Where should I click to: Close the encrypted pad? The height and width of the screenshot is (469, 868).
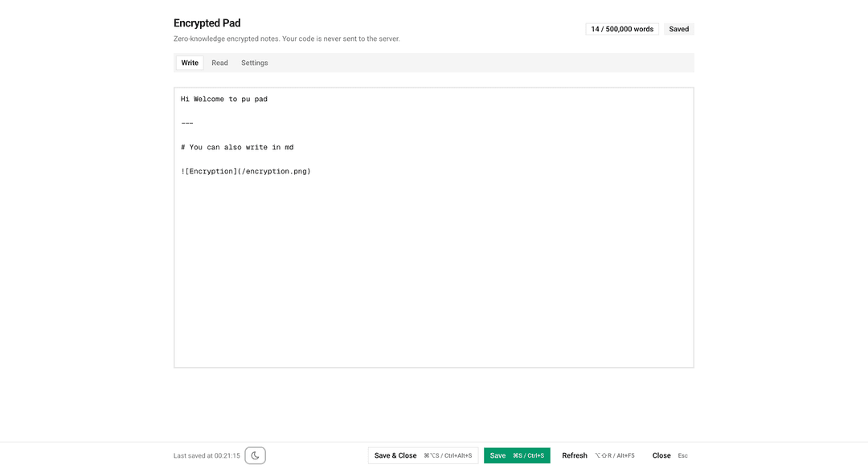click(661, 455)
